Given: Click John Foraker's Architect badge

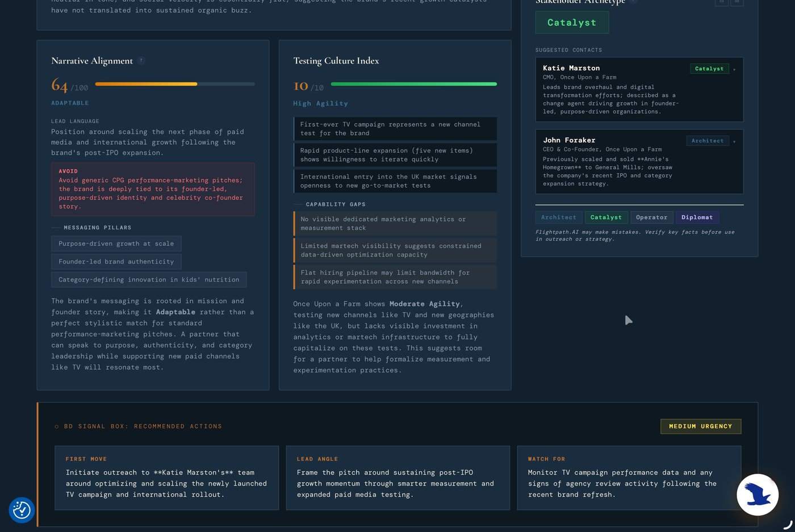Looking at the screenshot, I should [708, 141].
